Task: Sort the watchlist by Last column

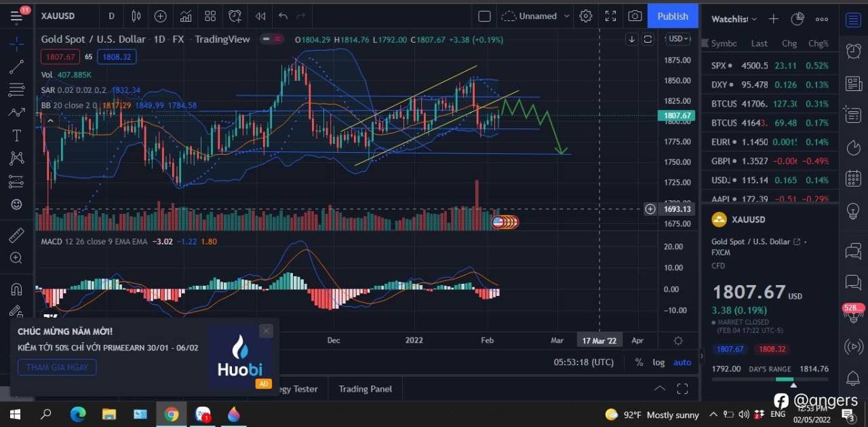Action: (759, 43)
